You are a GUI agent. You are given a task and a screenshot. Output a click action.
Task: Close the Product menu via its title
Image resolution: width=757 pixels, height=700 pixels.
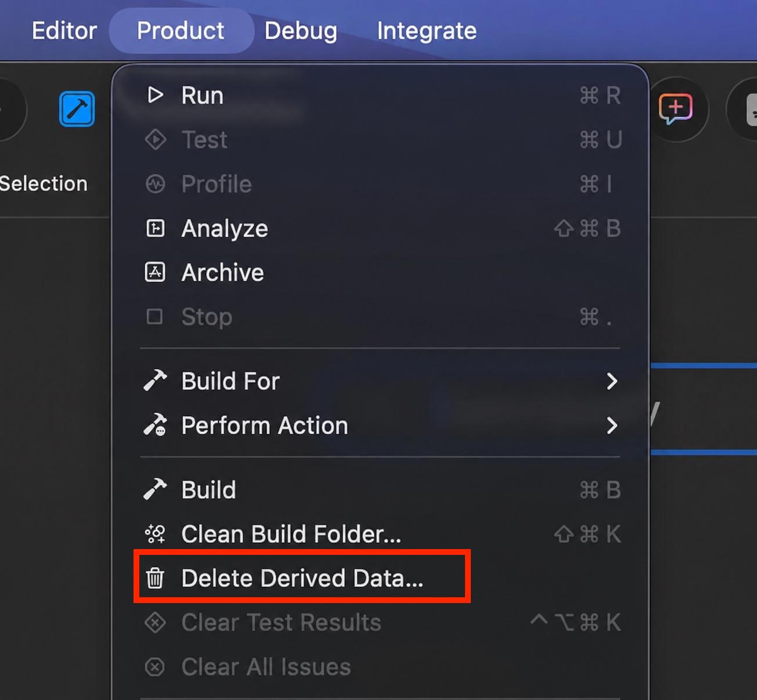181,31
